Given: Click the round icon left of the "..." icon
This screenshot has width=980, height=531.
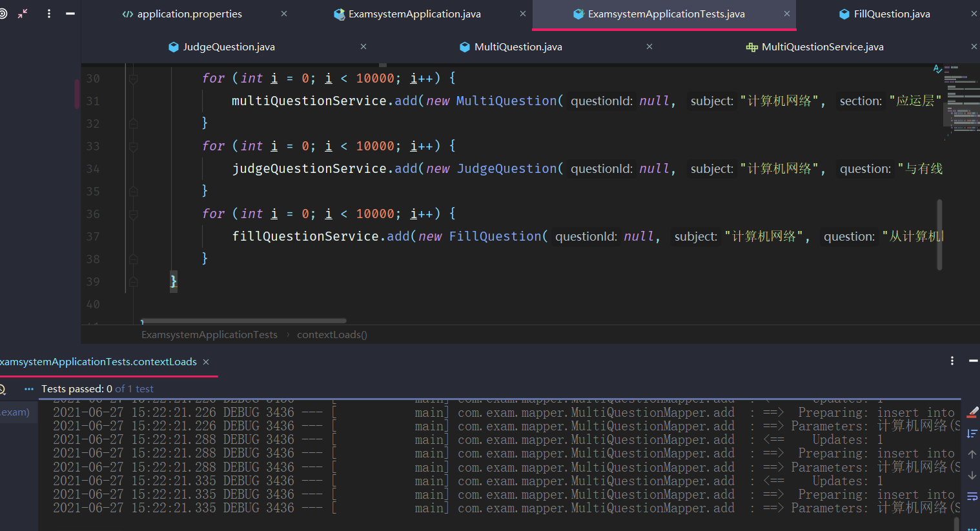Looking at the screenshot, I should [3, 389].
